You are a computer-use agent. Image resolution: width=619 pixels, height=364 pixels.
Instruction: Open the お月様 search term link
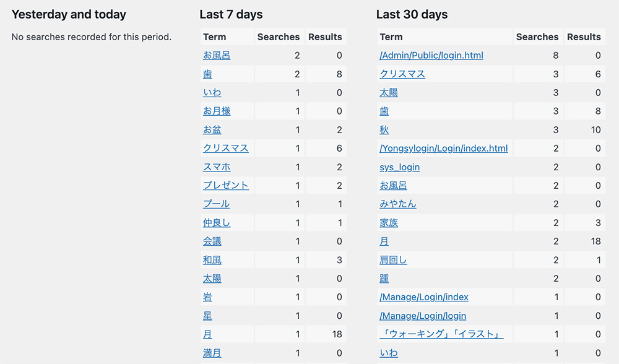point(217,111)
